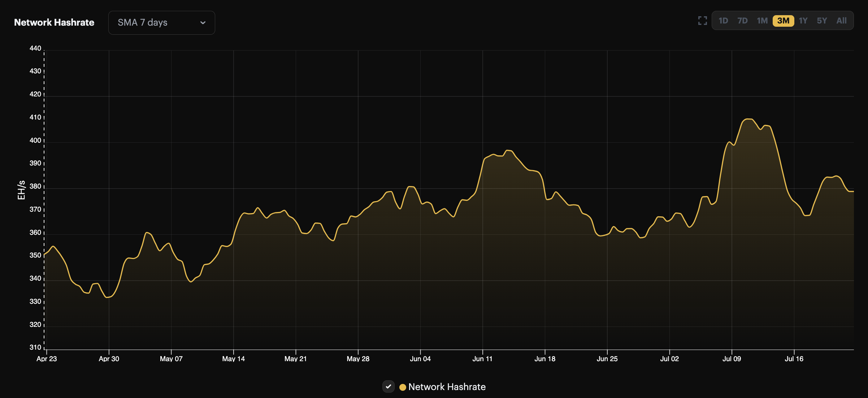868x398 pixels.
Task: Change the moving average setting
Action: point(161,22)
